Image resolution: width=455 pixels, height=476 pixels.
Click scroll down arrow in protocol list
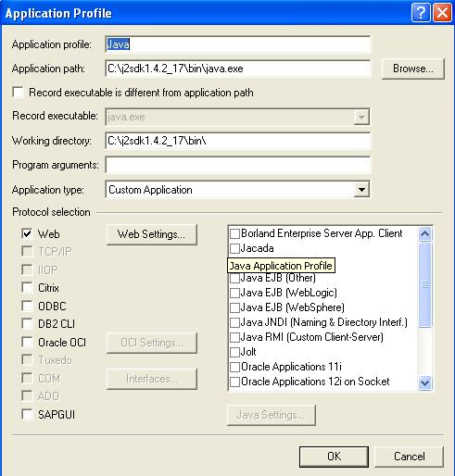pyautogui.click(x=424, y=383)
